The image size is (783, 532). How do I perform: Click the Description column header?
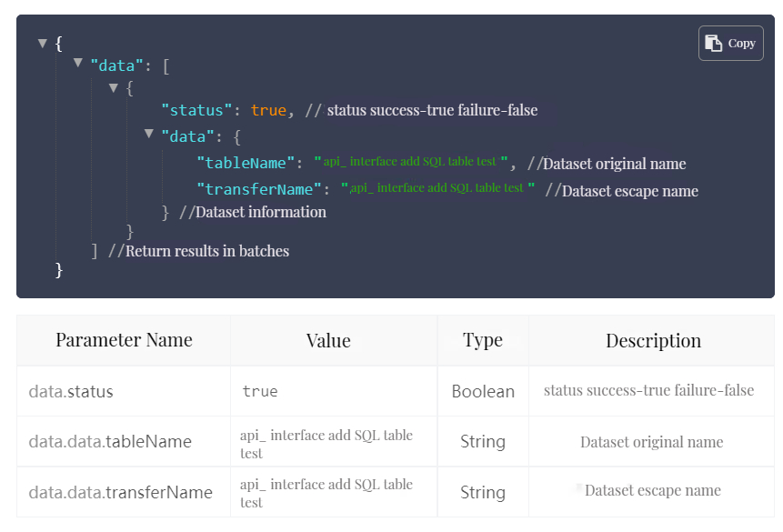pos(653,341)
